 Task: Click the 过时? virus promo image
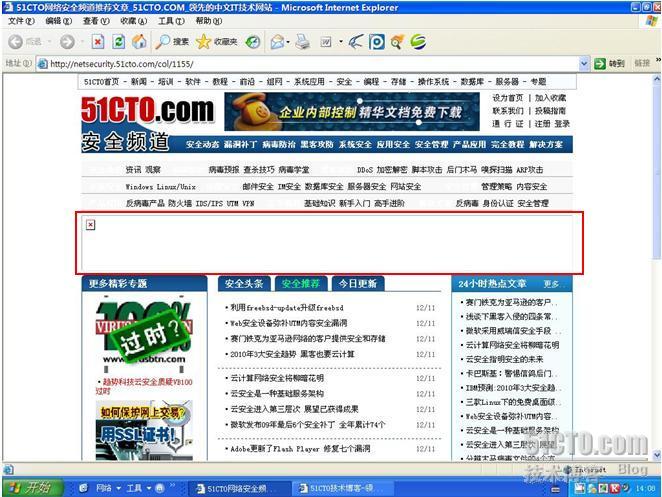click(x=144, y=332)
